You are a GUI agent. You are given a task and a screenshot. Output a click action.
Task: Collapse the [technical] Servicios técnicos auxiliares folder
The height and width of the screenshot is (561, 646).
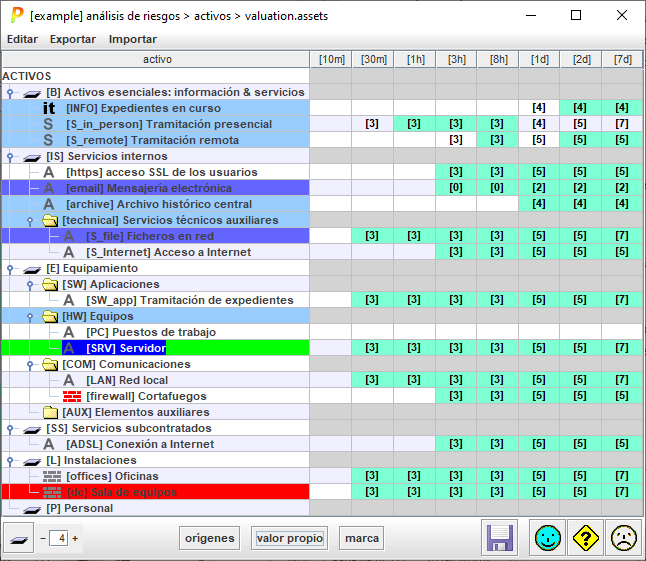30,220
